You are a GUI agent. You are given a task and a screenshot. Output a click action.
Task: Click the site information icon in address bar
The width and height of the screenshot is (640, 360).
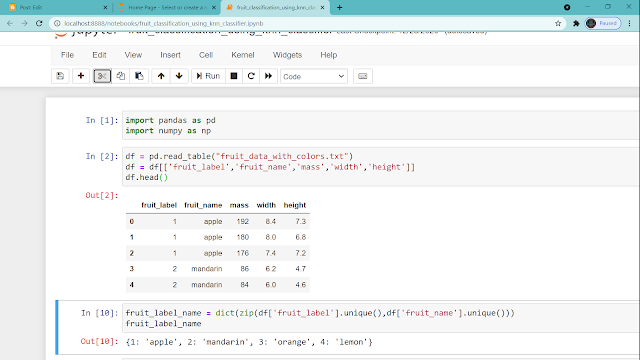click(x=57, y=23)
